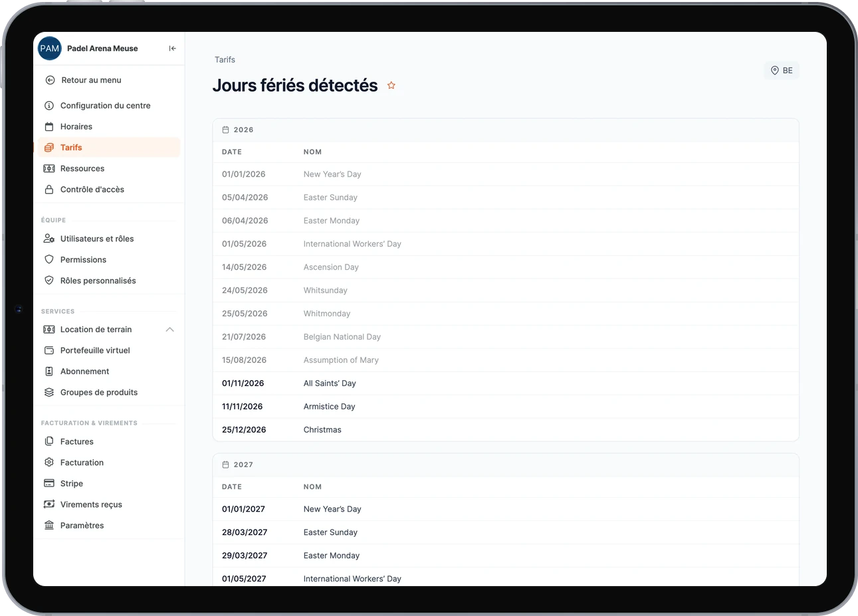Click the wallet icon for Portefeuille virtuel
The width and height of the screenshot is (858, 616).
(x=49, y=350)
